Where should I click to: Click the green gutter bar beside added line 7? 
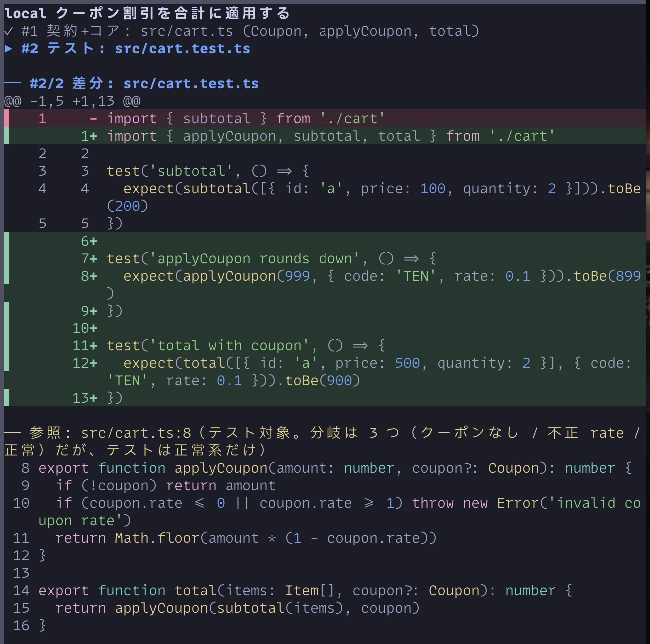coord(7,258)
